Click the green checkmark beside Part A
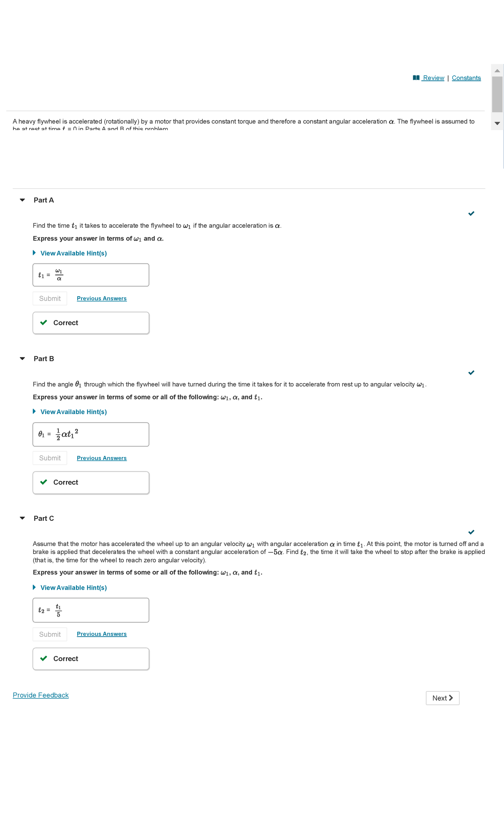504x830 pixels. click(471, 213)
